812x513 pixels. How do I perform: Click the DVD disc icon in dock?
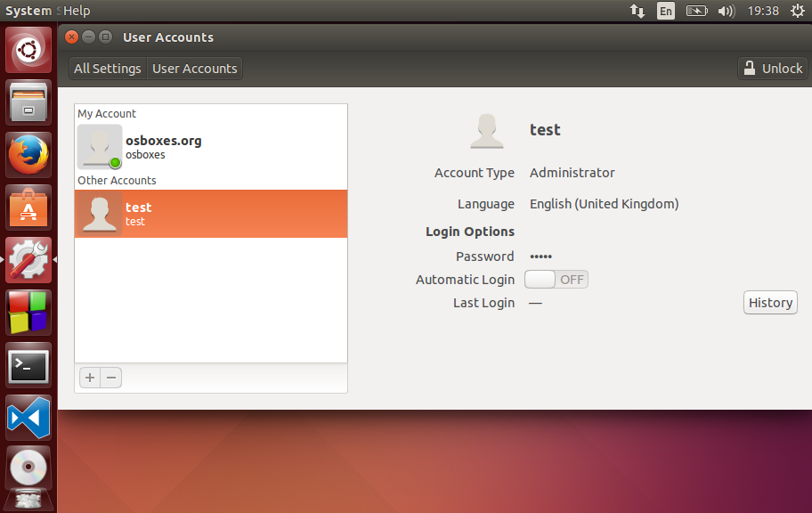point(28,468)
